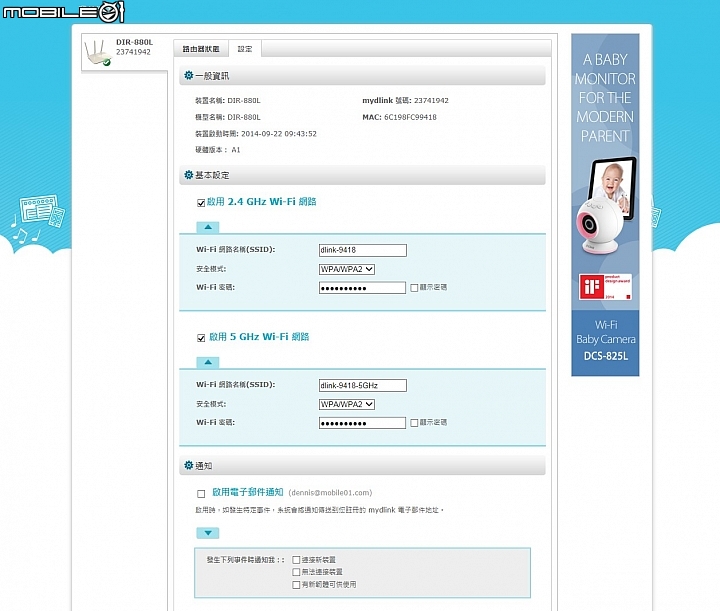Screen dimensions: 720x611
Task: Check the 有新韌體可供使用 notification option
Action: click(x=296, y=584)
